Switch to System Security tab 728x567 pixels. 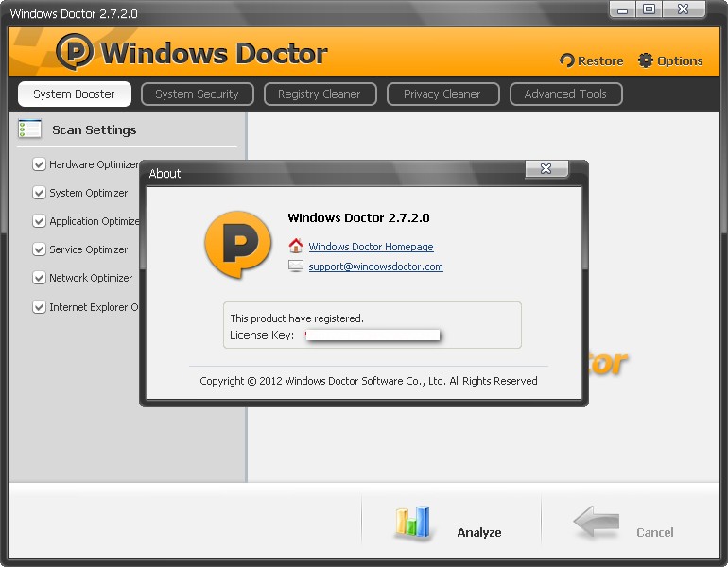tap(198, 94)
